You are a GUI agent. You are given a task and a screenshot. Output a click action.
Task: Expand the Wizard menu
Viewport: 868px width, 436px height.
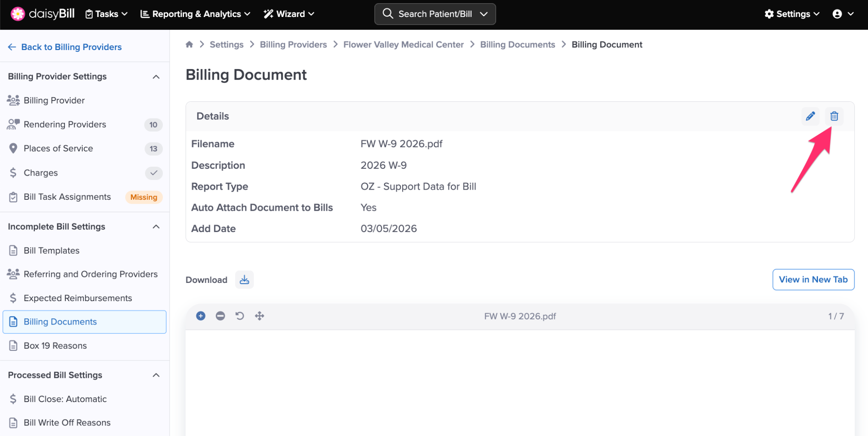(289, 14)
